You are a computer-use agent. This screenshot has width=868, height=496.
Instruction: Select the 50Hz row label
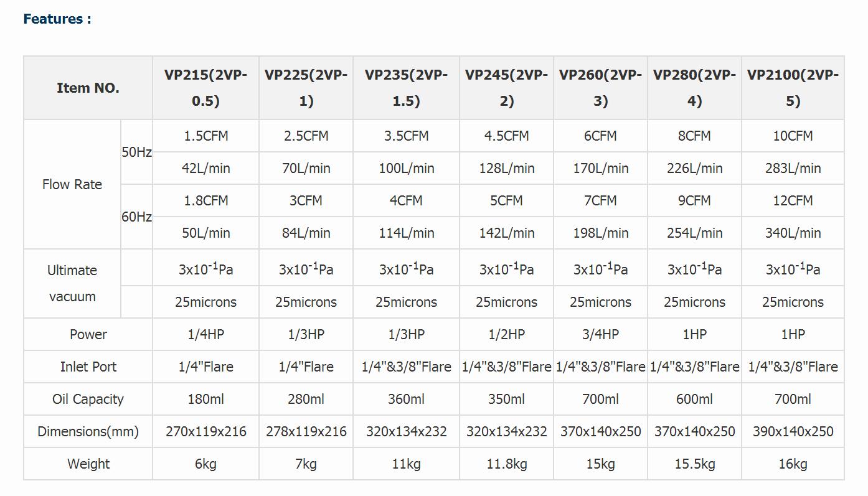[136, 152]
